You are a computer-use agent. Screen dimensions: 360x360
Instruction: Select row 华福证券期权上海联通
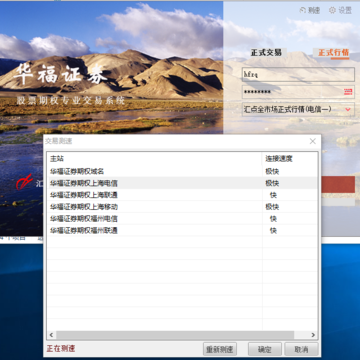(182, 195)
